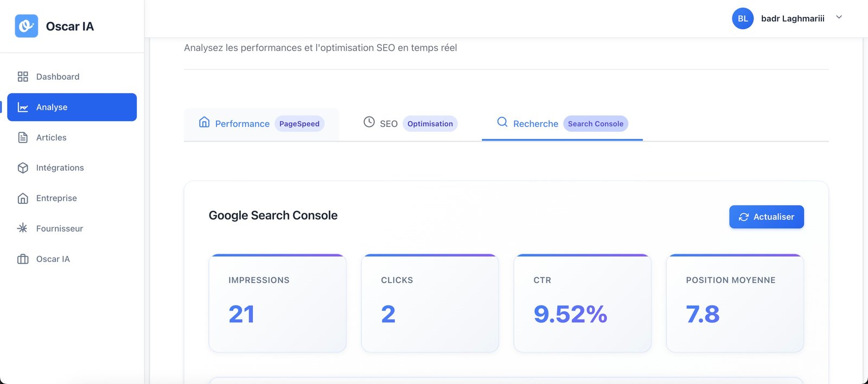Switch to the Performance tab
The width and height of the screenshot is (868, 384).
[261, 124]
